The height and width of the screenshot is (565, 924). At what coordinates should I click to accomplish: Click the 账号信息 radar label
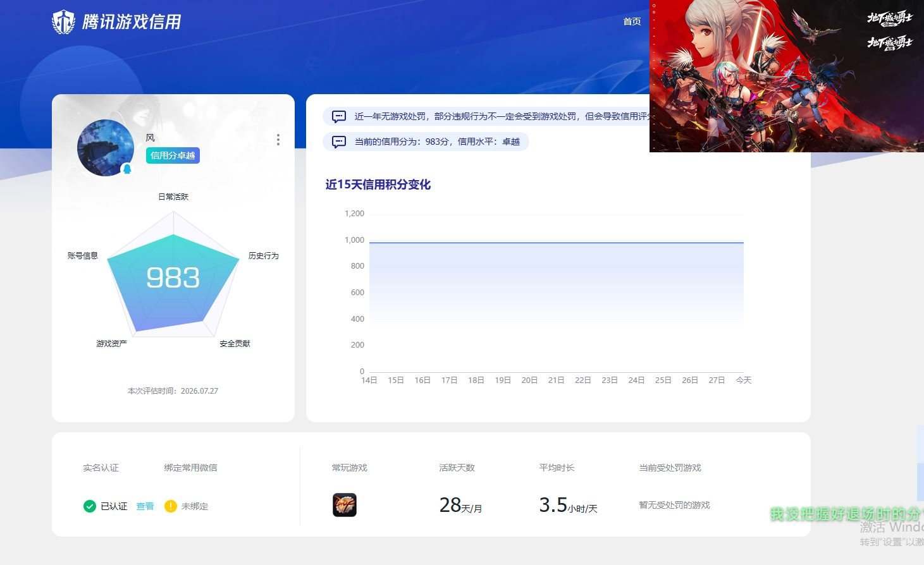coord(83,255)
